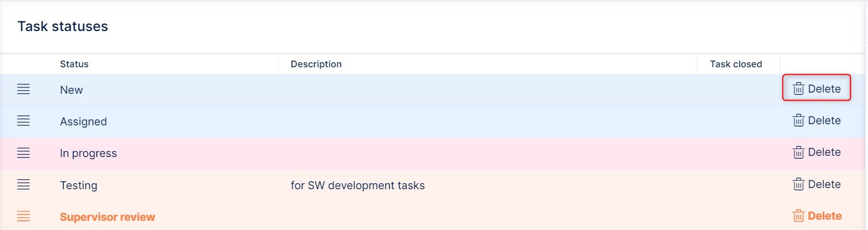
Task: Open the In progress status name
Action: [88, 154]
